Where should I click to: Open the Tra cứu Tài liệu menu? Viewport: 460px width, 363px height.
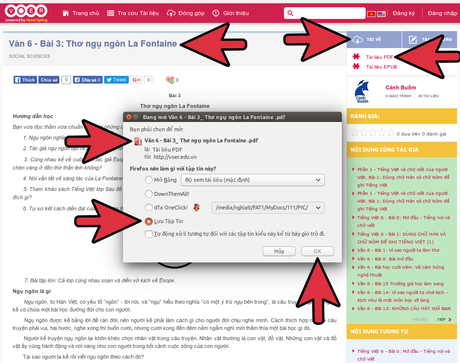coord(133,13)
